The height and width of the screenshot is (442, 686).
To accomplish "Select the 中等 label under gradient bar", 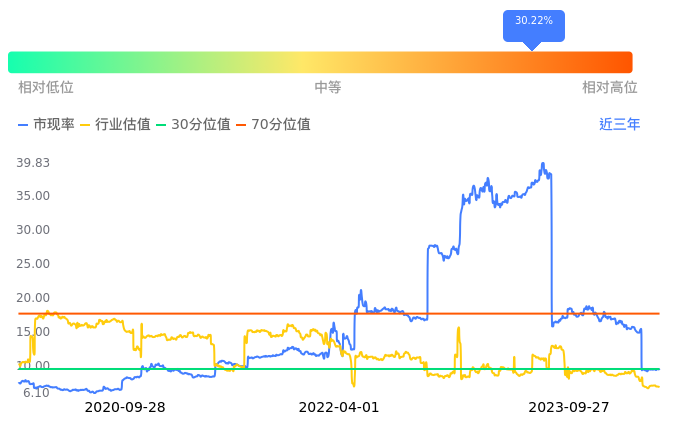I will (x=328, y=88).
